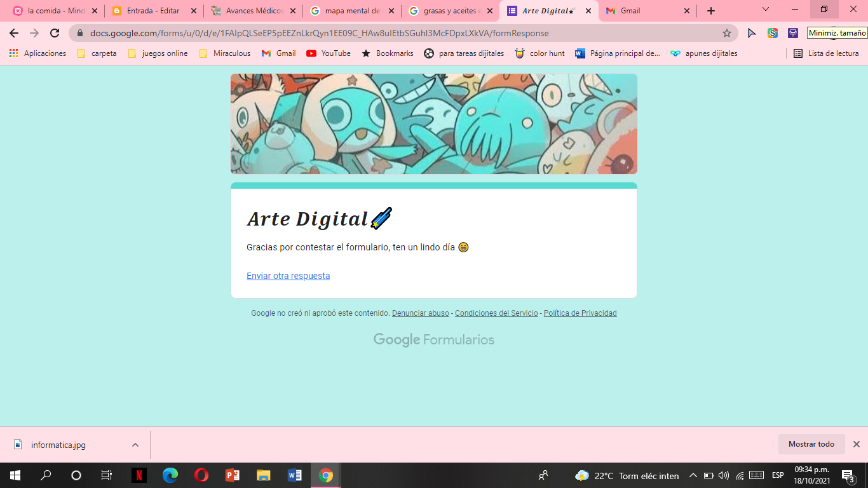
Task: Click the green S extension icon
Action: coord(773,33)
